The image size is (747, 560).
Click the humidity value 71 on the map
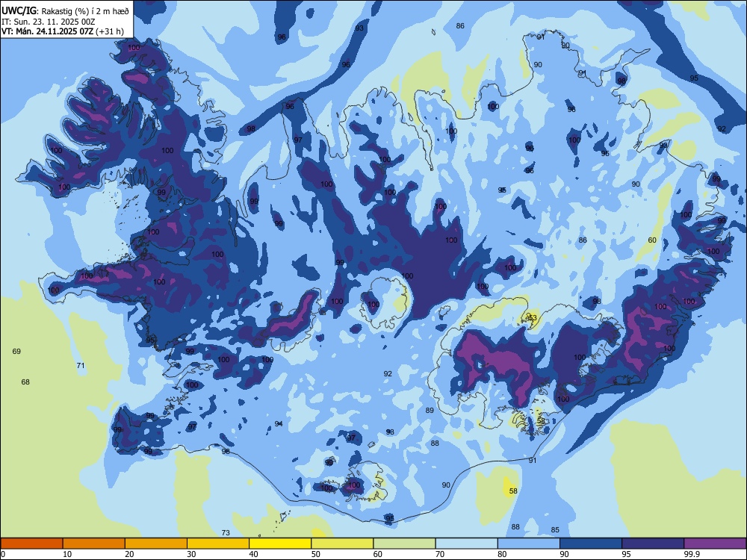(x=81, y=366)
